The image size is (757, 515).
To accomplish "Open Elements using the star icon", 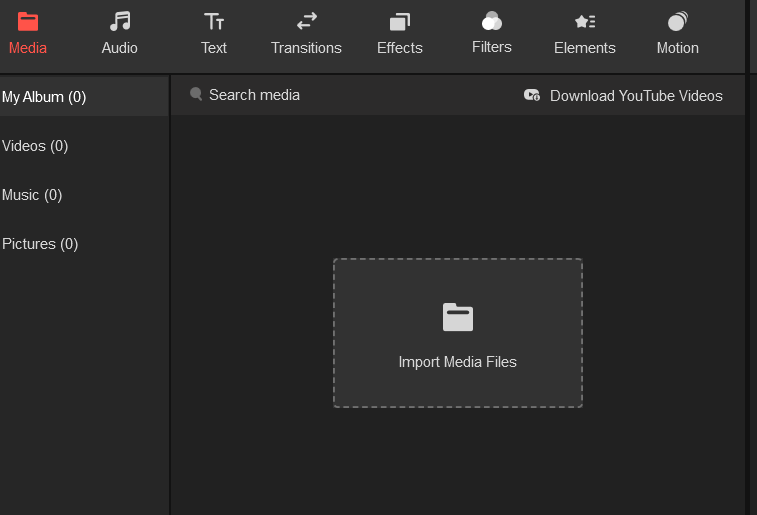I will click(585, 21).
